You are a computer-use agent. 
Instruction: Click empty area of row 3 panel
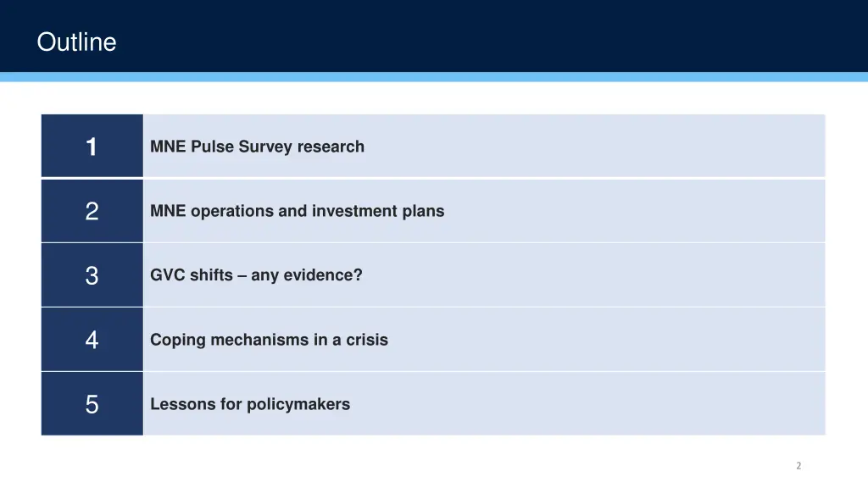click(x=594, y=275)
